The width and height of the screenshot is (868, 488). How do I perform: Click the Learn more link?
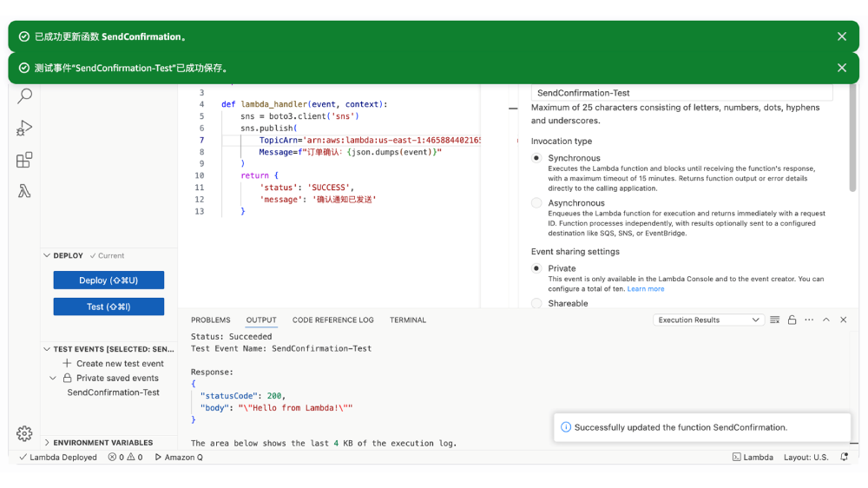(x=646, y=289)
